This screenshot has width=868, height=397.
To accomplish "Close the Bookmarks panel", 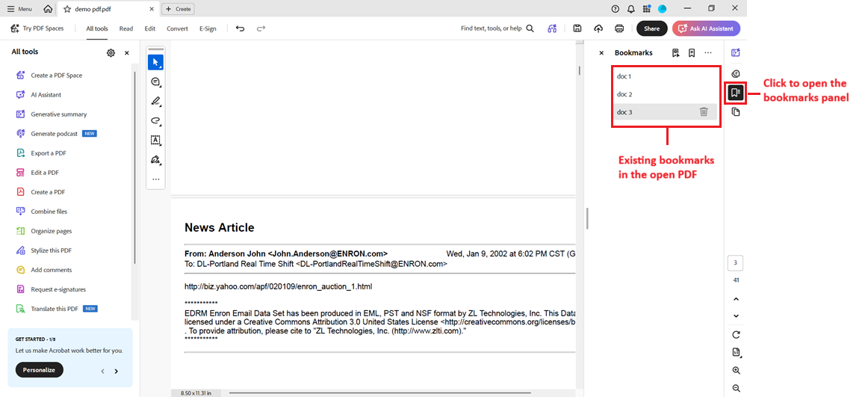I will 602,53.
